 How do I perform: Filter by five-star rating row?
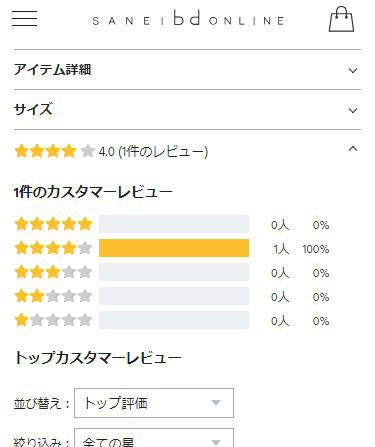pos(172,224)
